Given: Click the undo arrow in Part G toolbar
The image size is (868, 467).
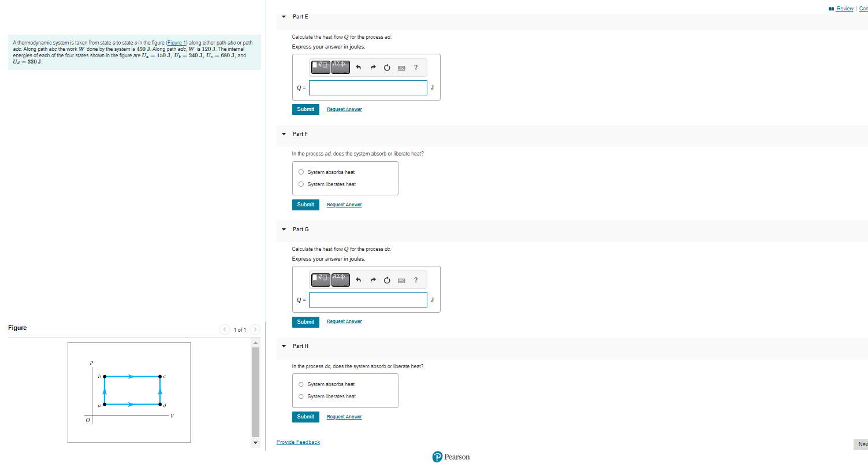Looking at the screenshot, I should (x=358, y=280).
